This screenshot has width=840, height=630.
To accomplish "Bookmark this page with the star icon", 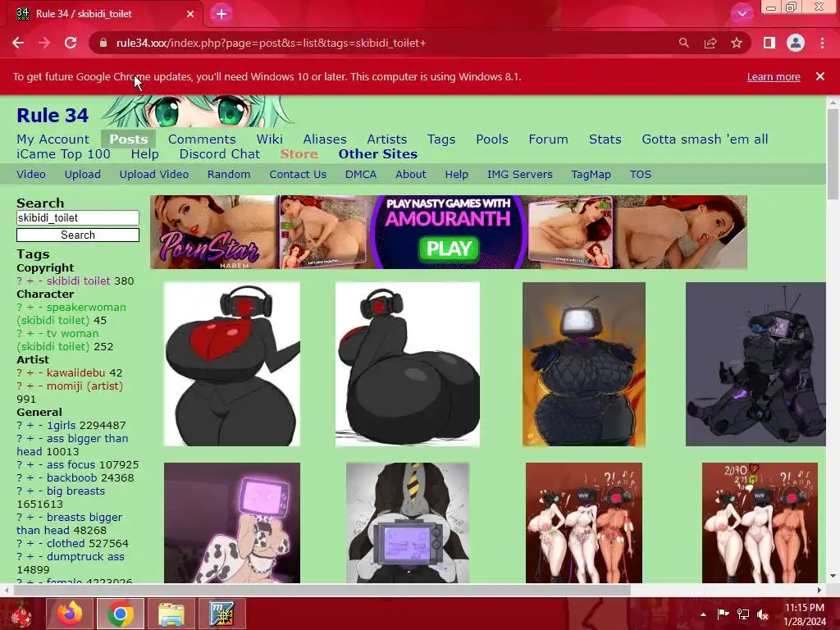I will point(737,43).
